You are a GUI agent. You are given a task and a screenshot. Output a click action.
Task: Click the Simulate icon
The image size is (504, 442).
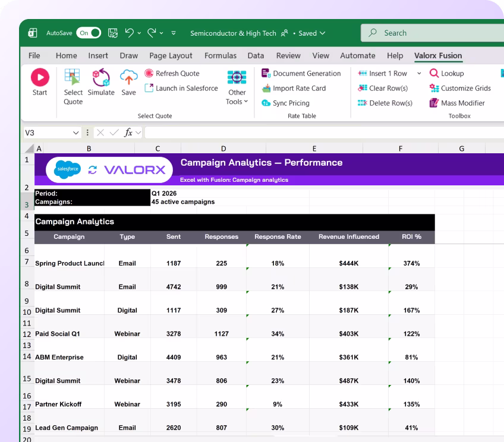101,77
